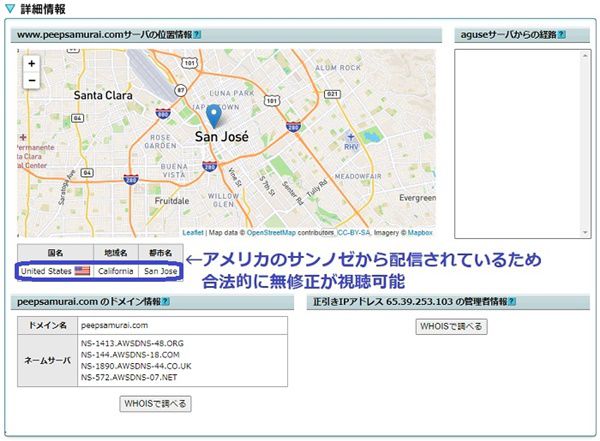Click the blue location pin marker
Viewport: 600px width, 441px height.
pos(214,116)
